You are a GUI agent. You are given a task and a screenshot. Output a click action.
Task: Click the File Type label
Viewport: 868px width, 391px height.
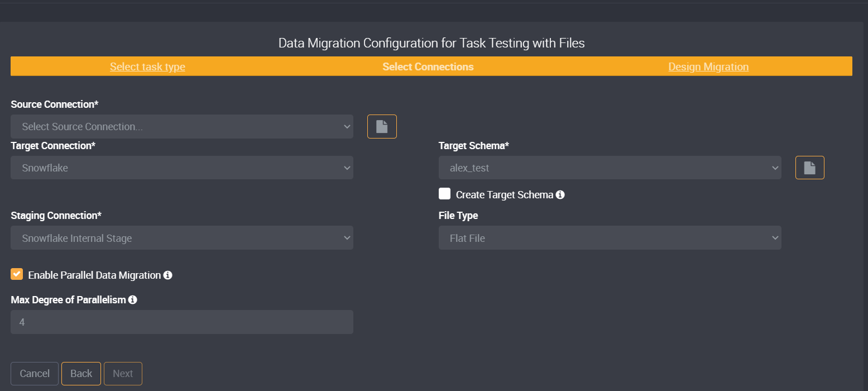point(458,216)
